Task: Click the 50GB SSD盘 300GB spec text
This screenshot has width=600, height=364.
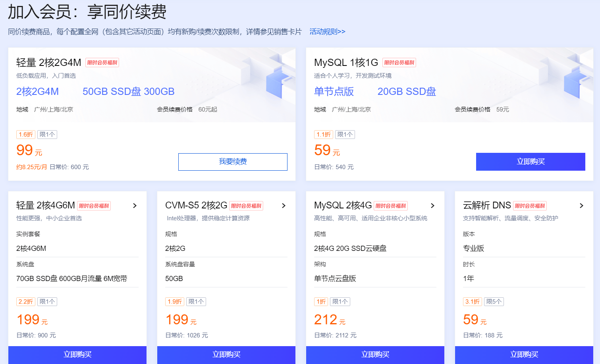Action: pos(129,92)
